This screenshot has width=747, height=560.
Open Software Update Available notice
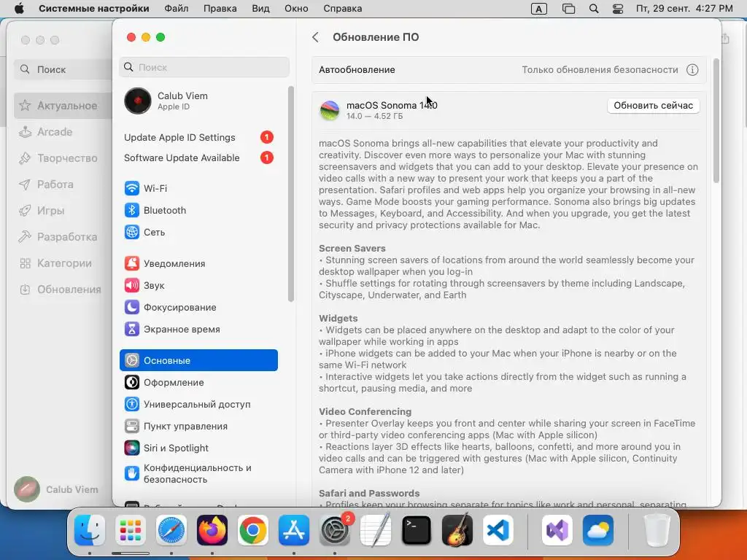198,157
